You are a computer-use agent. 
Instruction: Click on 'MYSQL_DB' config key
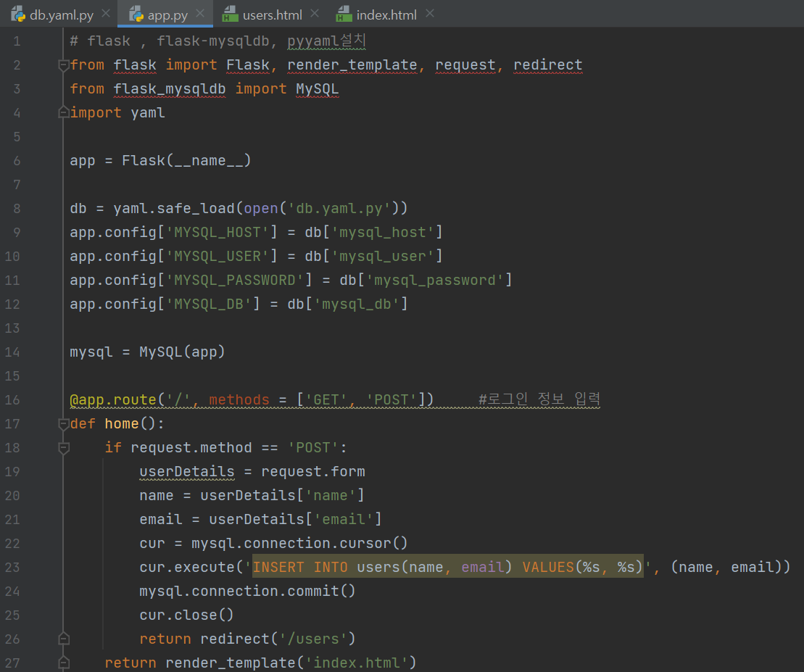(x=209, y=304)
